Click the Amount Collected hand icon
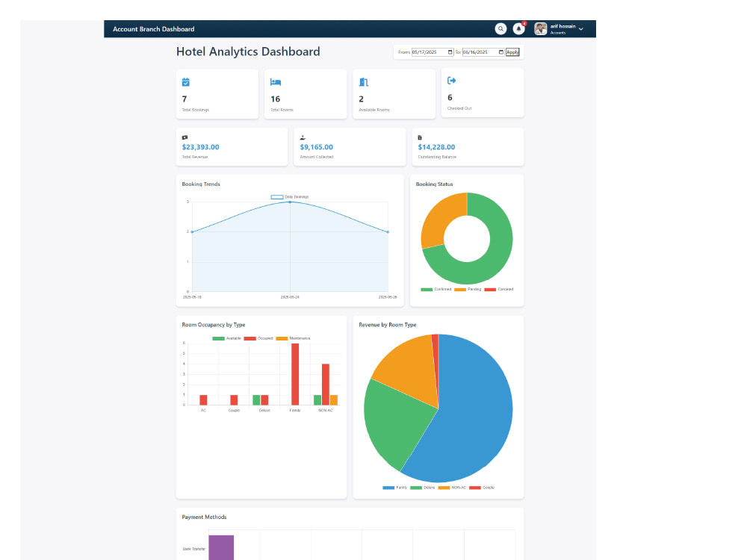 click(x=303, y=137)
